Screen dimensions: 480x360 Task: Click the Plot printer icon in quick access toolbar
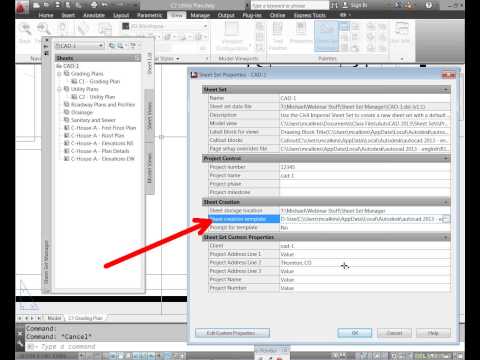click(94, 5)
